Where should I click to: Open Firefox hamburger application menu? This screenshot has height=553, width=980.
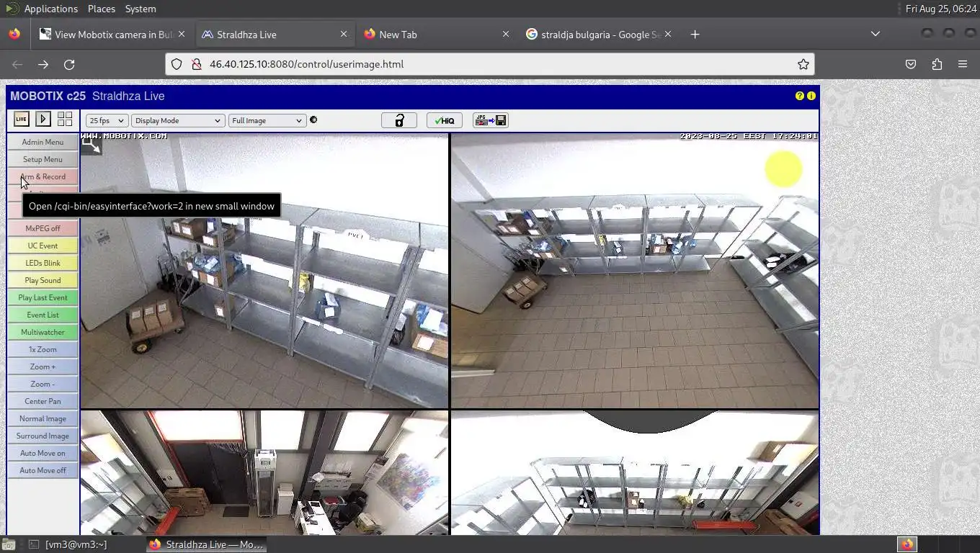tap(963, 64)
